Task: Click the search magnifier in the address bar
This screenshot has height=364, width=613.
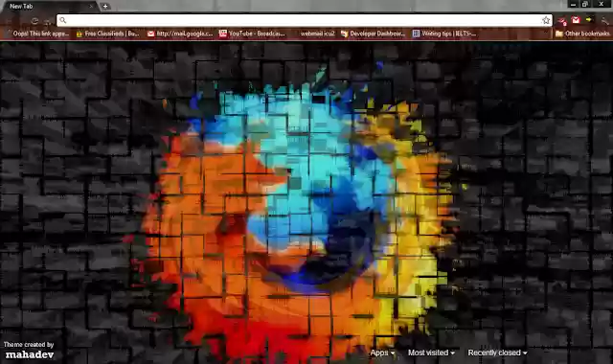Action: point(63,20)
